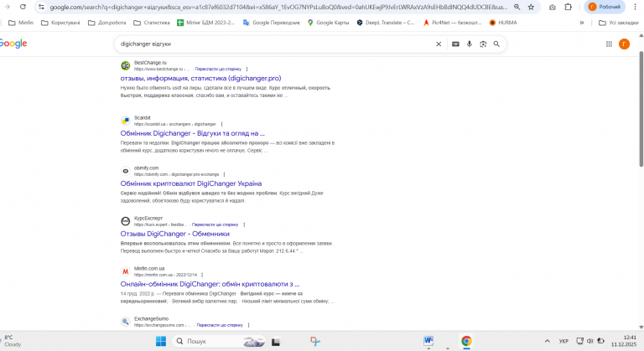Open more options for Minfin result
644x351 pixels.
(x=202, y=275)
